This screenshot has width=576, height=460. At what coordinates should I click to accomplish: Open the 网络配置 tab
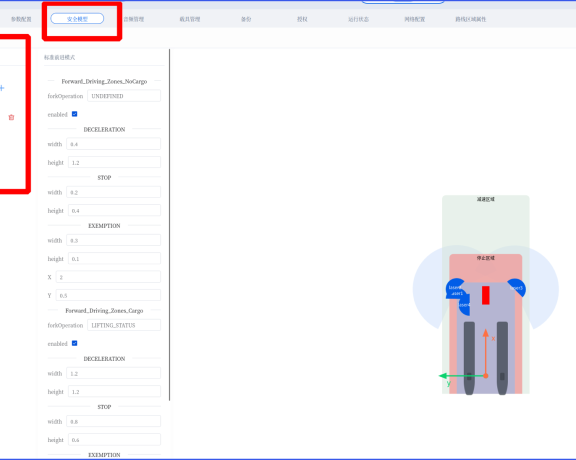pyautogui.click(x=415, y=19)
